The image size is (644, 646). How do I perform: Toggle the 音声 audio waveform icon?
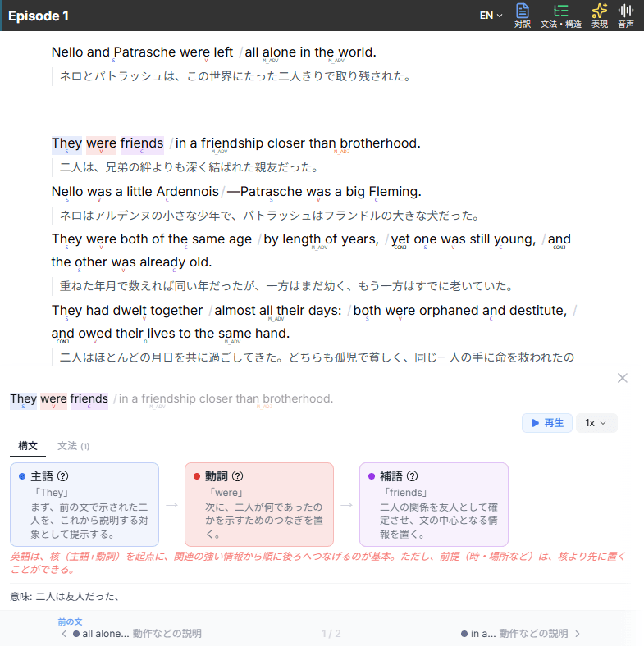pos(625,16)
